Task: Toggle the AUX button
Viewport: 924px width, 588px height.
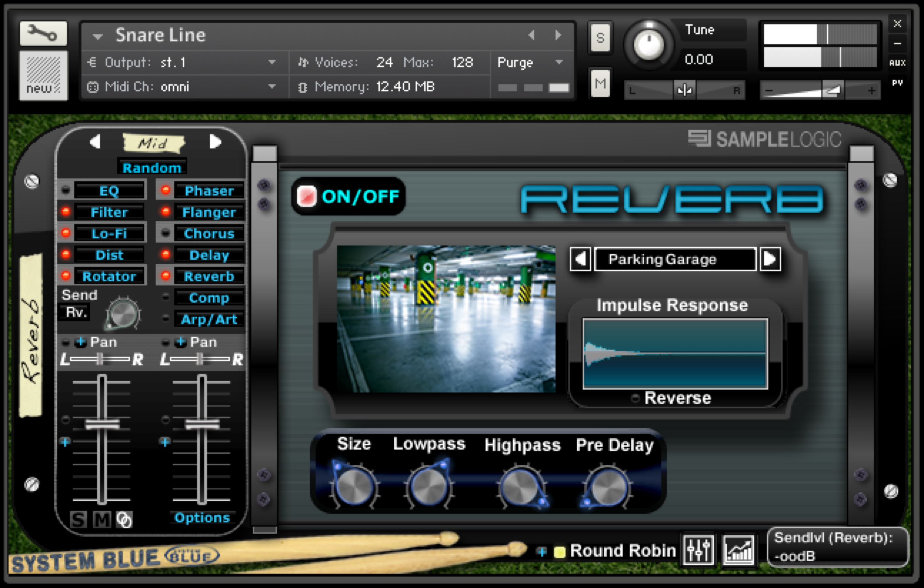Action: 898,63
